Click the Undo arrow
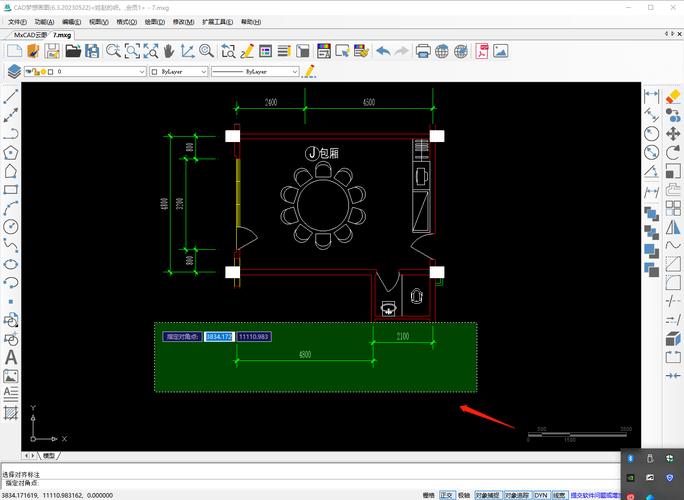Image resolution: width=684 pixels, height=500 pixels. pyautogui.click(x=383, y=51)
